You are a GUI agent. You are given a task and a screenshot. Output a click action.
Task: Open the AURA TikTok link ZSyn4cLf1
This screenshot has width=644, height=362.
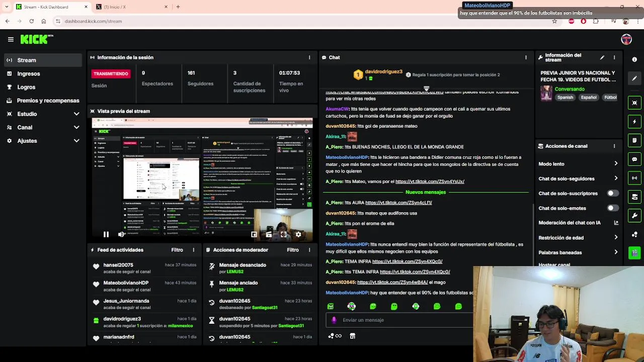pos(398,203)
